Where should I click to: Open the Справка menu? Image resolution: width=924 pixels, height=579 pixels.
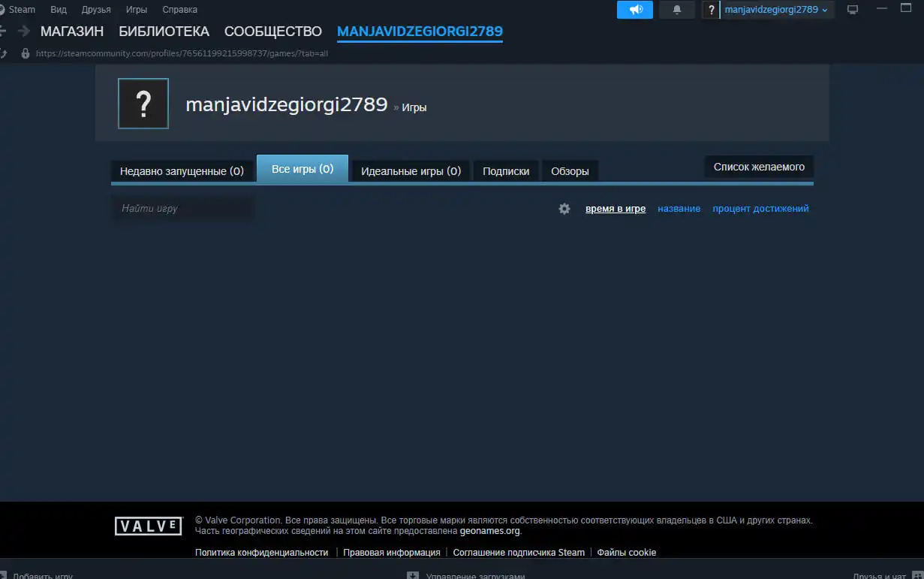(180, 10)
